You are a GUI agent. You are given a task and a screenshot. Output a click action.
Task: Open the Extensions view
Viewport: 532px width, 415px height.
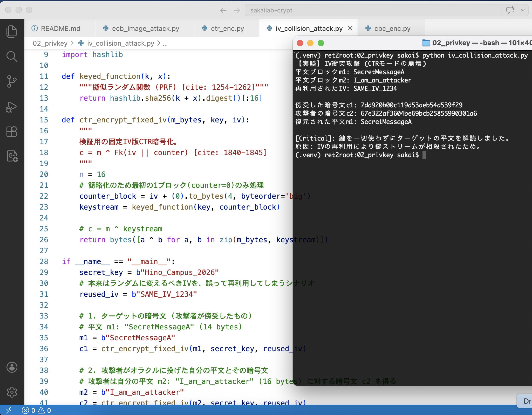click(12, 131)
